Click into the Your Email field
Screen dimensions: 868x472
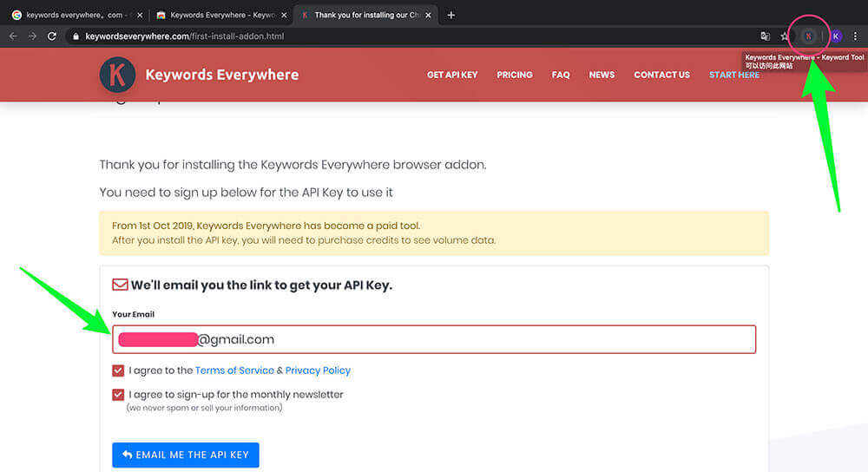tap(434, 339)
